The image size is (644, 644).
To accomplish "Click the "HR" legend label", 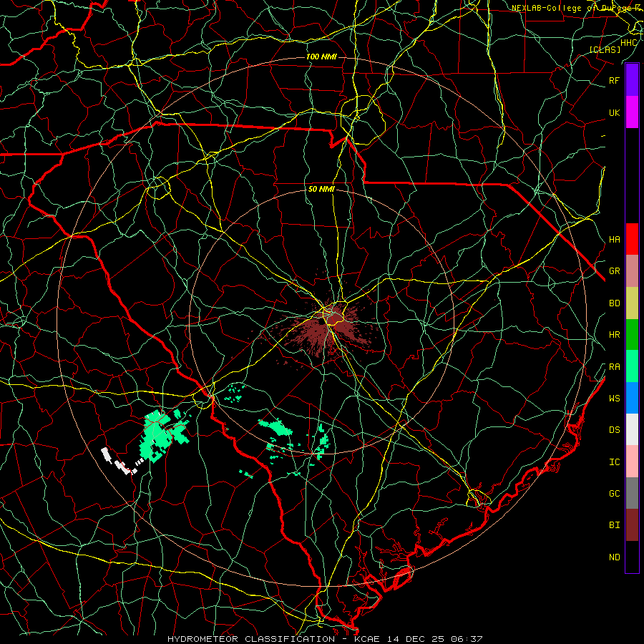I will pyautogui.click(x=614, y=335).
